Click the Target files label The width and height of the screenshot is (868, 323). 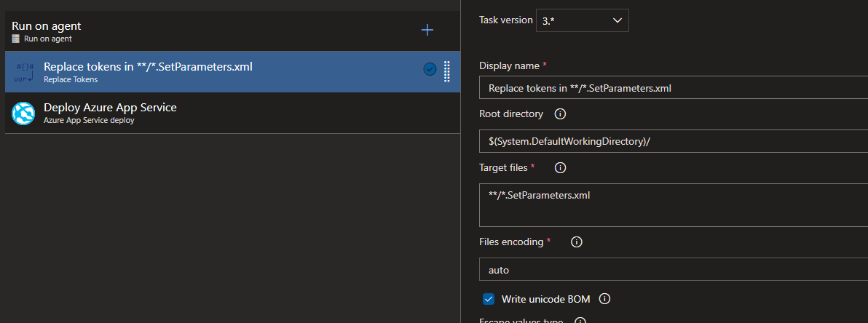pos(502,167)
